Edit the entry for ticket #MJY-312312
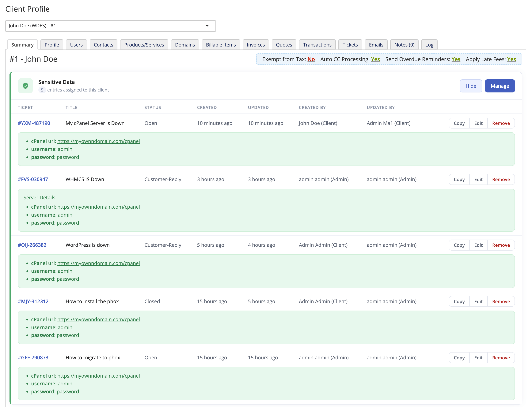Image resolution: width=532 pixels, height=407 pixels. point(478,302)
